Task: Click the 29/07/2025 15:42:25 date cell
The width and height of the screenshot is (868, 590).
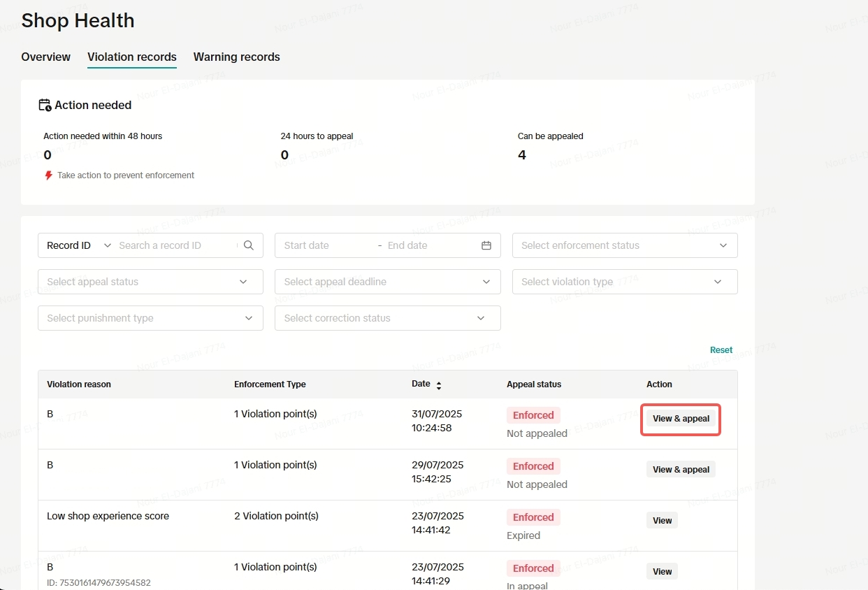Action: [437, 472]
